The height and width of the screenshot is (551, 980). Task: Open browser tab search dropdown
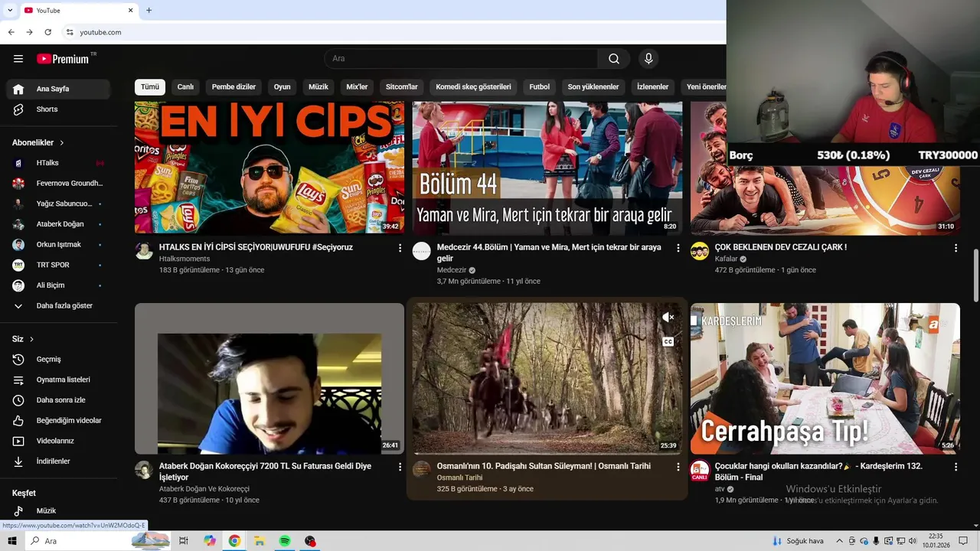tap(10, 10)
